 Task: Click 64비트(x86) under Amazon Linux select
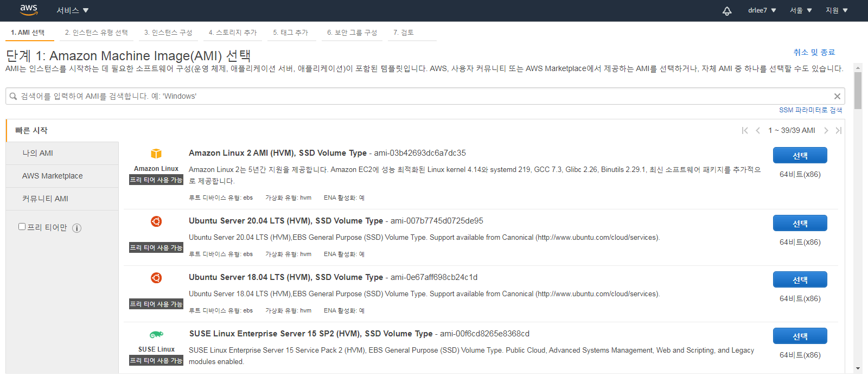click(x=800, y=174)
